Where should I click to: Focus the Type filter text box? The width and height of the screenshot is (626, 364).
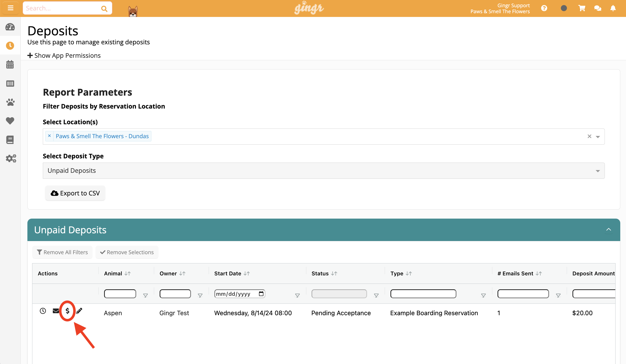423,294
